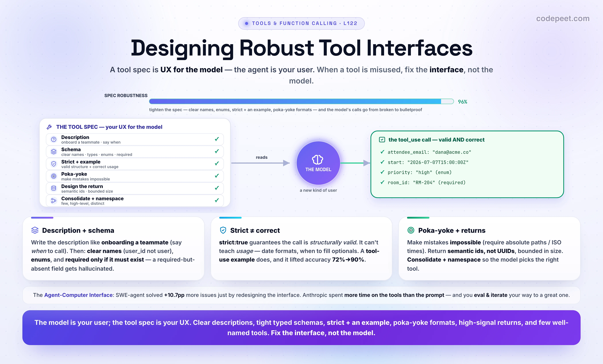Click the Tools & Function Calling L122 pill
This screenshot has width=603, height=364.
click(301, 24)
